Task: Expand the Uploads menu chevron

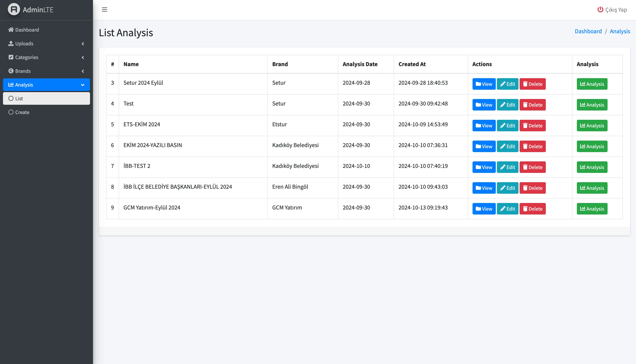Action: [x=83, y=44]
